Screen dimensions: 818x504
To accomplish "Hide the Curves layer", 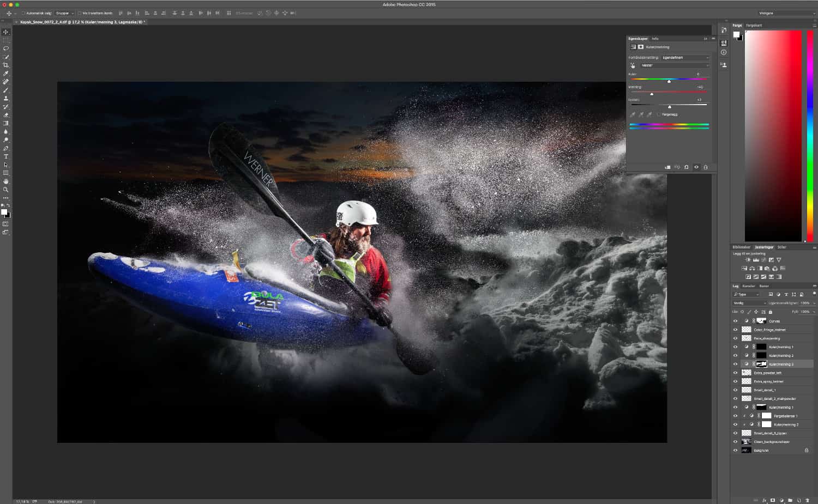I will 735,321.
